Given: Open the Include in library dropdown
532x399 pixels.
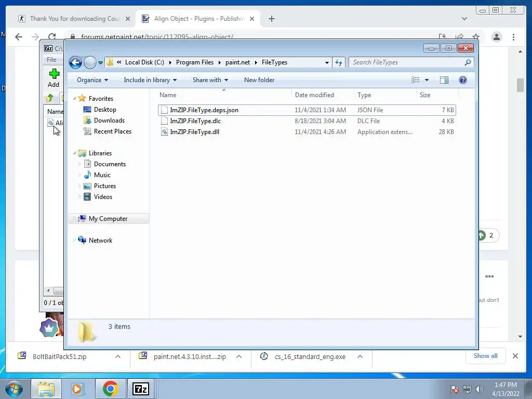Looking at the screenshot, I should 150,80.
